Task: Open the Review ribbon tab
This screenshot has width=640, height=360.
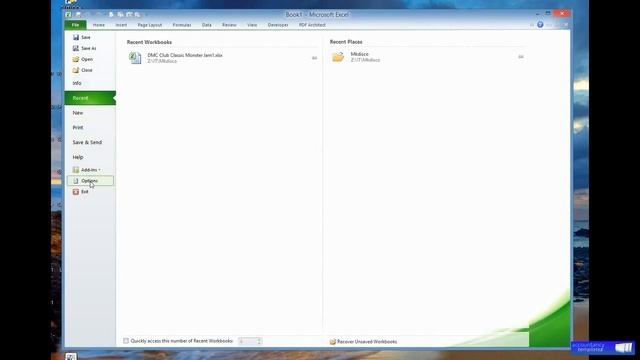Action: [229, 25]
